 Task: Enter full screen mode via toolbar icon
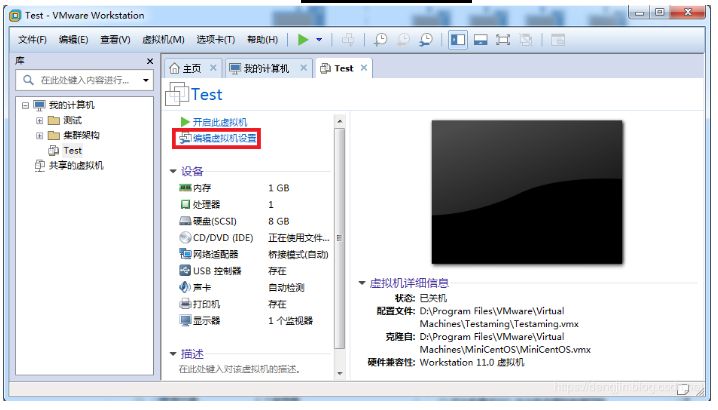tap(503, 40)
